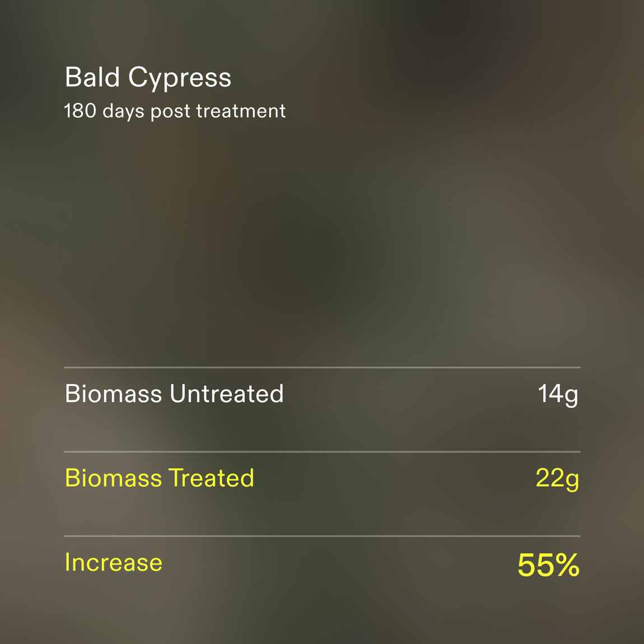This screenshot has width=644, height=644.
Task: Click the word Cypress in title
Action: click(x=180, y=78)
